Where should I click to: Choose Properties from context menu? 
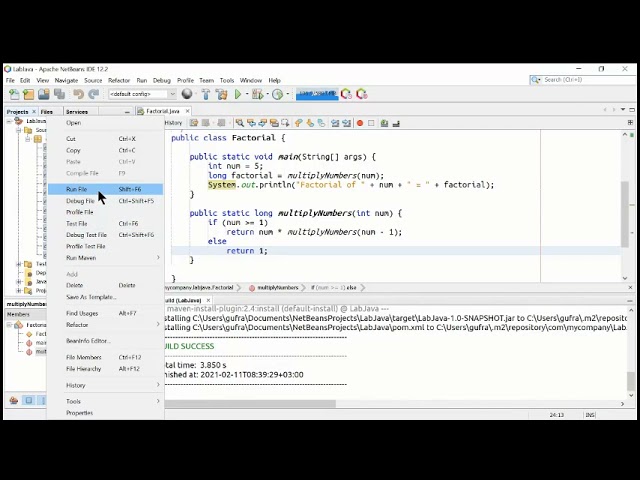105,413
